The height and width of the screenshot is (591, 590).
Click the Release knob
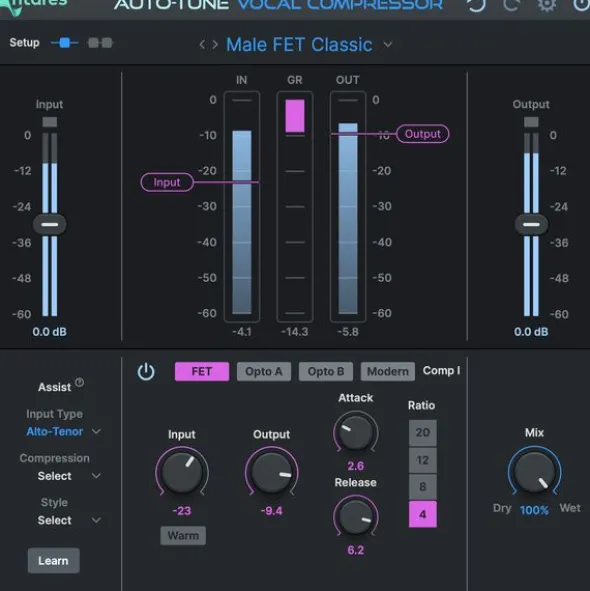point(356,516)
